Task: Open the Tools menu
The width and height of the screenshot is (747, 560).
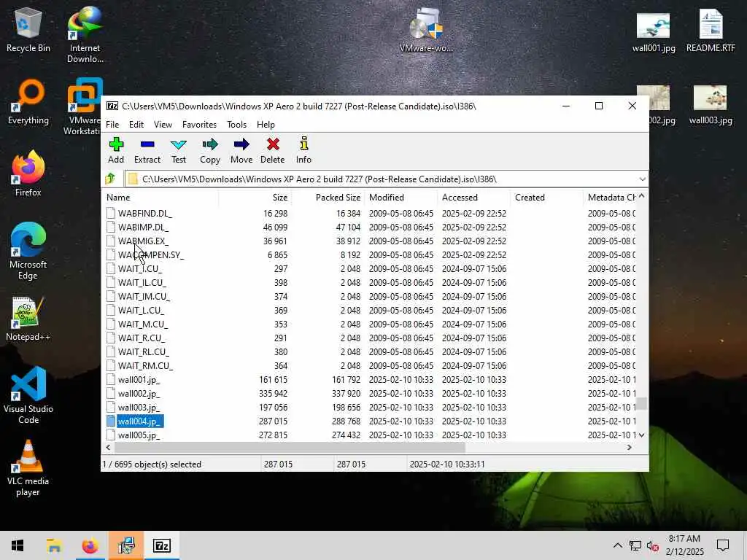Action: pyautogui.click(x=237, y=125)
